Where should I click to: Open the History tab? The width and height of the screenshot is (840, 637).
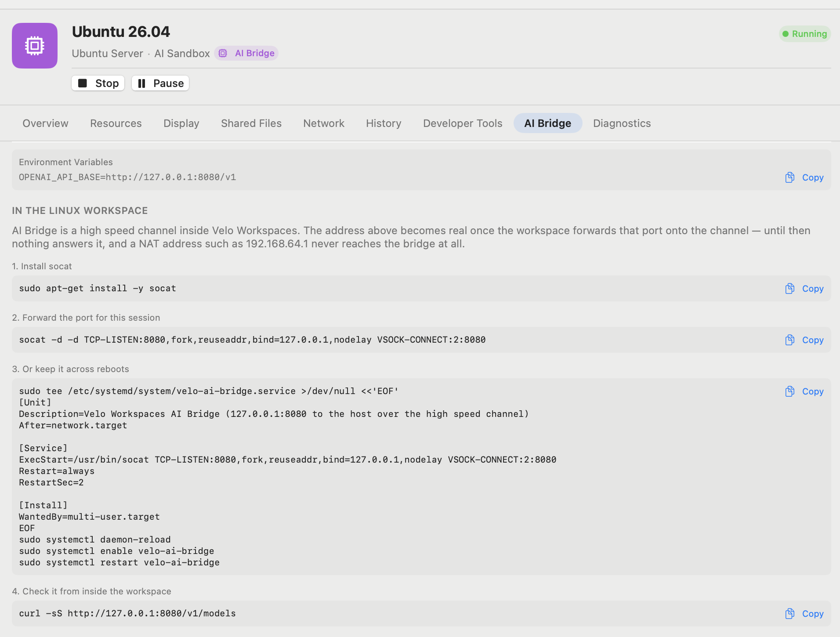point(384,123)
